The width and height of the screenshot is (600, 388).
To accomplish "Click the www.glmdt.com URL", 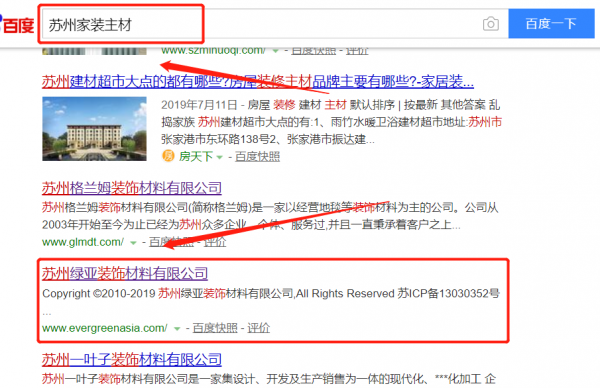I will 83,242.
